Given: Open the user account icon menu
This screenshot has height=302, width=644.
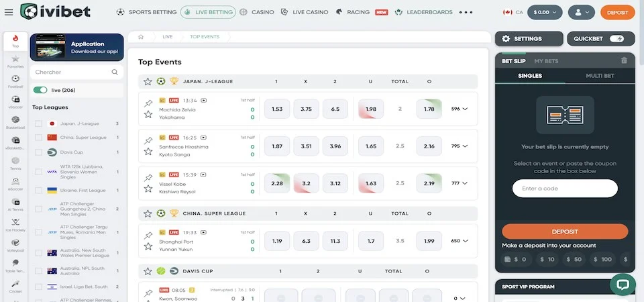Looking at the screenshot, I should coord(581,12).
